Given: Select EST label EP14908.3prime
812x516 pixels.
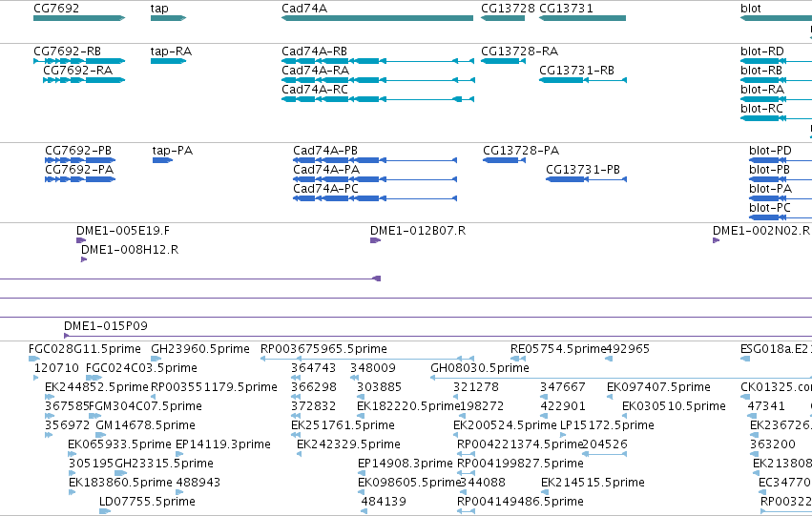Looking at the screenshot, I should tap(406, 464).
